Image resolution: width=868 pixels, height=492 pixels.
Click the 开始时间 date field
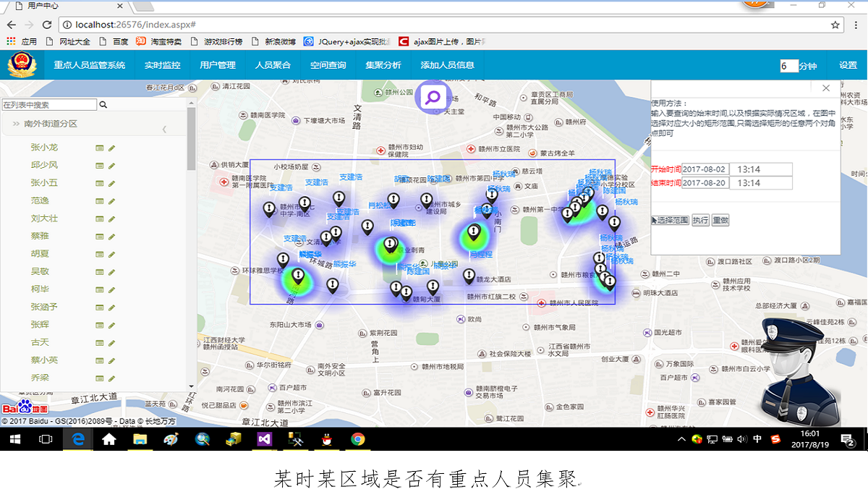click(x=704, y=169)
